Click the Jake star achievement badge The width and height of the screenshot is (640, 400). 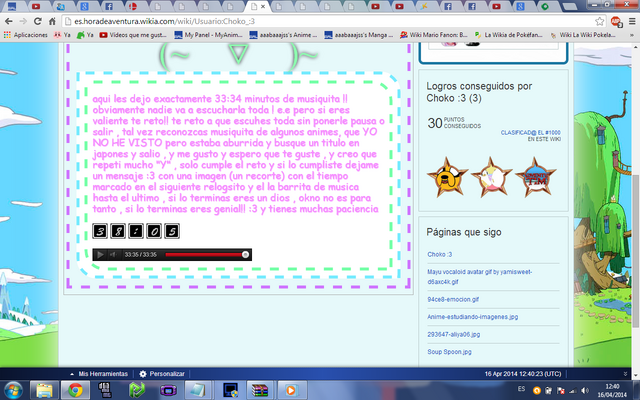click(448, 177)
